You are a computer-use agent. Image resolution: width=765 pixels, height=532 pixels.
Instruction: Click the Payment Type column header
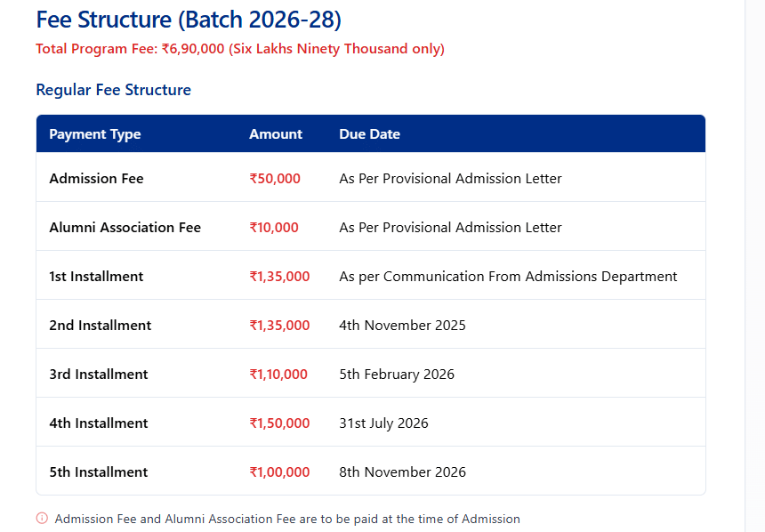point(95,134)
